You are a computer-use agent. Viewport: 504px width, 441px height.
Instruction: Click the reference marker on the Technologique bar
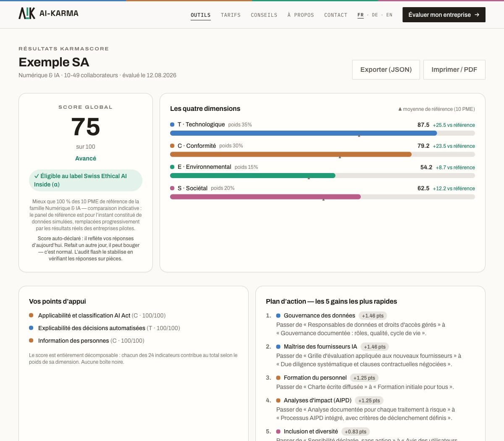[359, 136]
